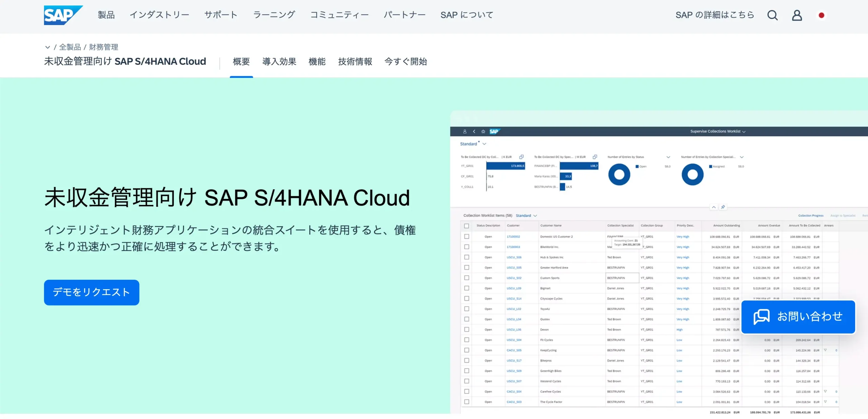This screenshot has height=419, width=868.
Task: Check the Domestic US Customer 2 row checkbox
Action: pyautogui.click(x=467, y=236)
